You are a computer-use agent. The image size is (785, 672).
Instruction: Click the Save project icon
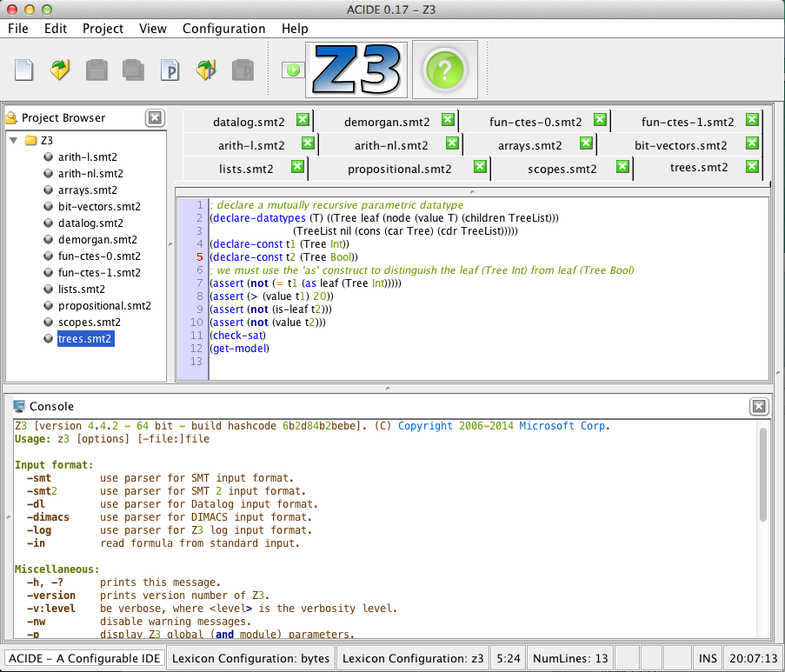243,70
